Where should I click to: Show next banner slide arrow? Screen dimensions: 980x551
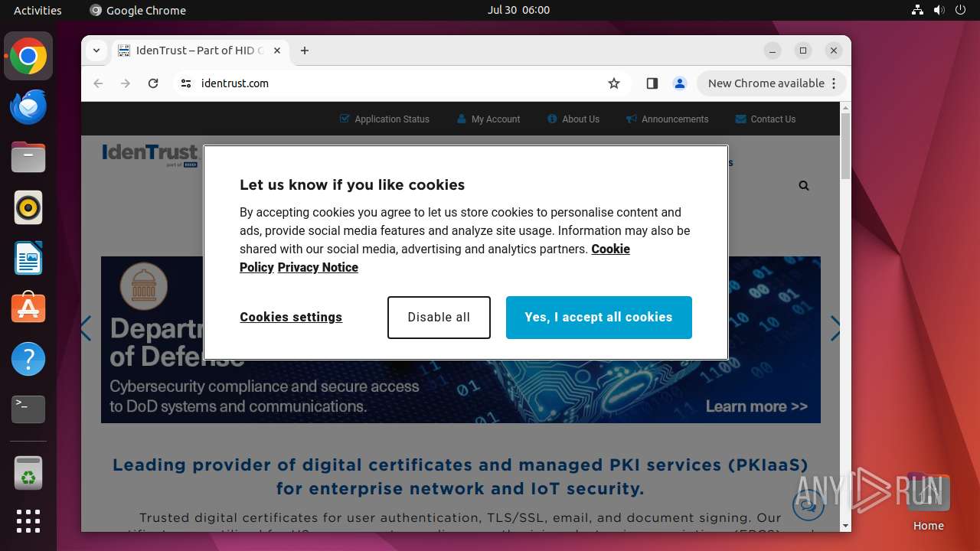pyautogui.click(x=835, y=328)
